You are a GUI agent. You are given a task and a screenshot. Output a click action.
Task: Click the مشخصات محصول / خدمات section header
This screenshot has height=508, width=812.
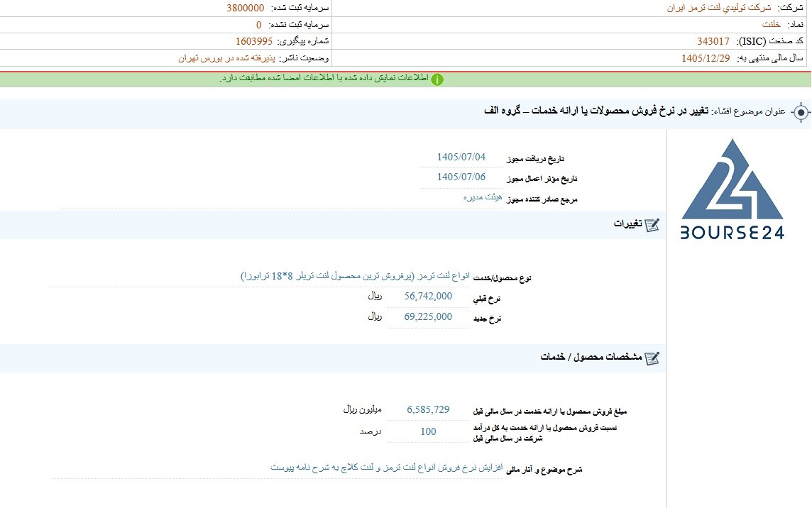point(591,357)
